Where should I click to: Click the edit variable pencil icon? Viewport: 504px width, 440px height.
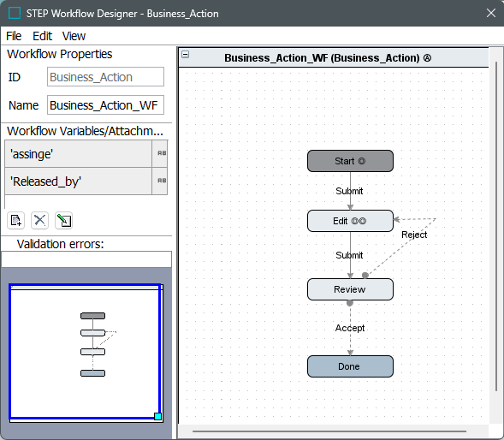coord(63,221)
